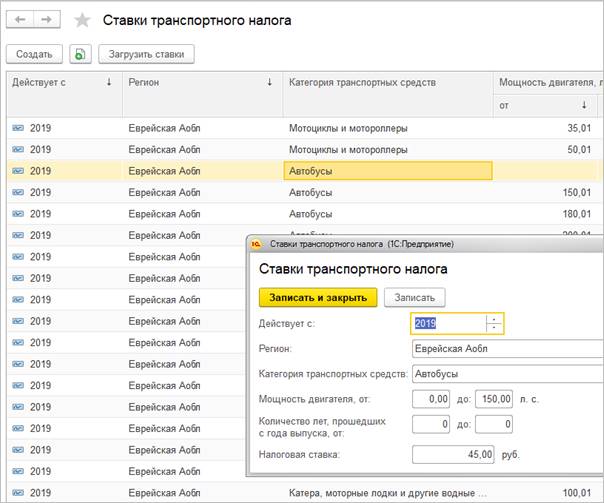The width and height of the screenshot is (604, 503).
Task: Click row icon of highlighted Автобусы row
Action: coord(18,171)
